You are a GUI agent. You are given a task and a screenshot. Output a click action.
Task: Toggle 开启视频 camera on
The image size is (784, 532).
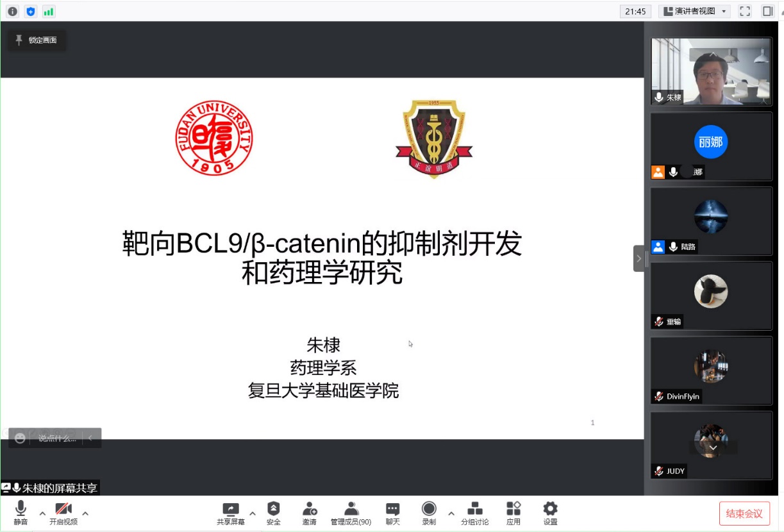pyautogui.click(x=63, y=513)
